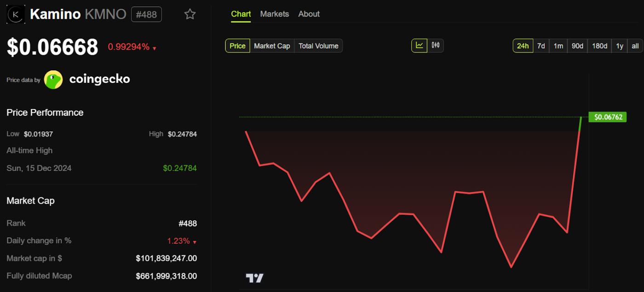Open the About tab
Image resolution: width=644 pixels, height=292 pixels.
[x=309, y=14]
